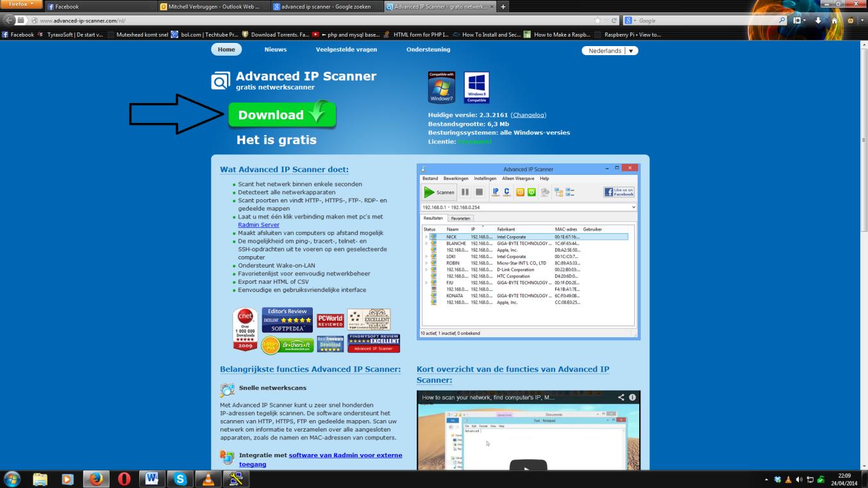Click the Windows 8 compatible badge
Screen dimensions: 868x488
point(476,87)
